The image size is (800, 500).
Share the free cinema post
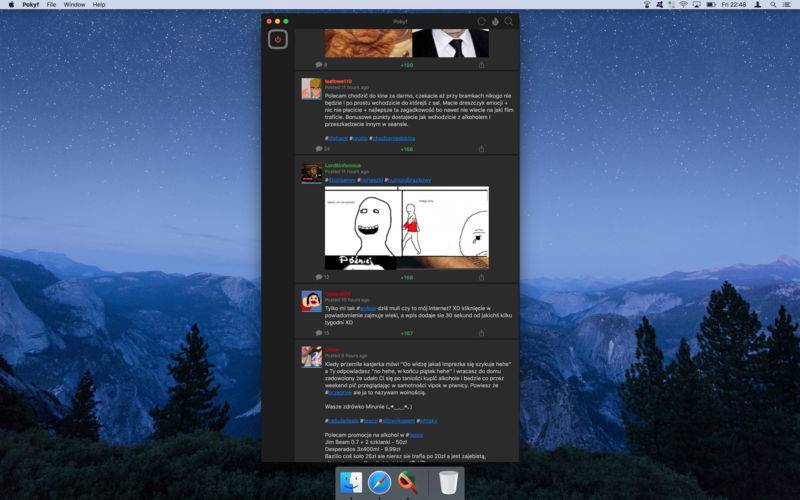[481, 149]
